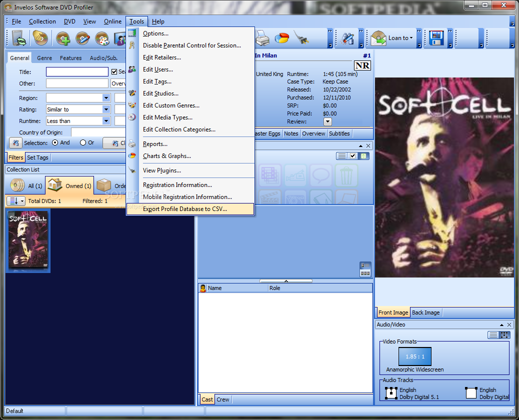The width and height of the screenshot is (519, 420).
Task: Open the Region dropdown
Action: pyautogui.click(x=106, y=98)
